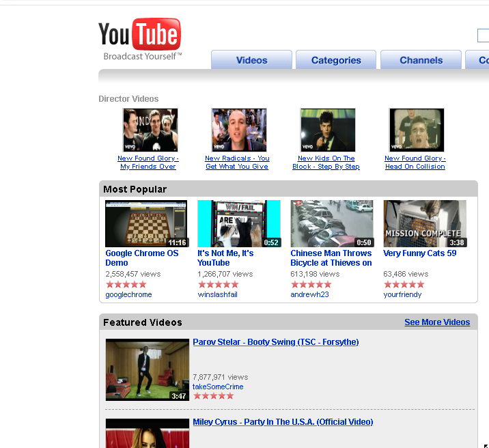Screen dimensions: 489x448
Task: Open Very Funny Cats 59 thumbnail
Action: [425, 223]
